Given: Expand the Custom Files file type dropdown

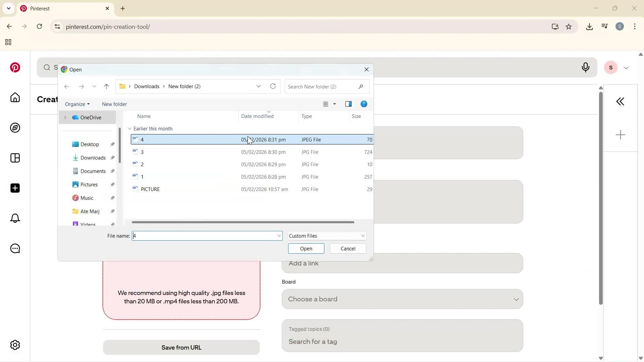Looking at the screenshot, I should (362, 236).
